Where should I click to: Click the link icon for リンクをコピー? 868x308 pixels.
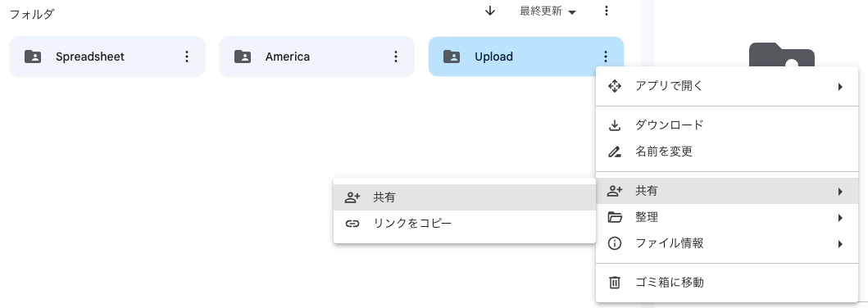[352, 224]
